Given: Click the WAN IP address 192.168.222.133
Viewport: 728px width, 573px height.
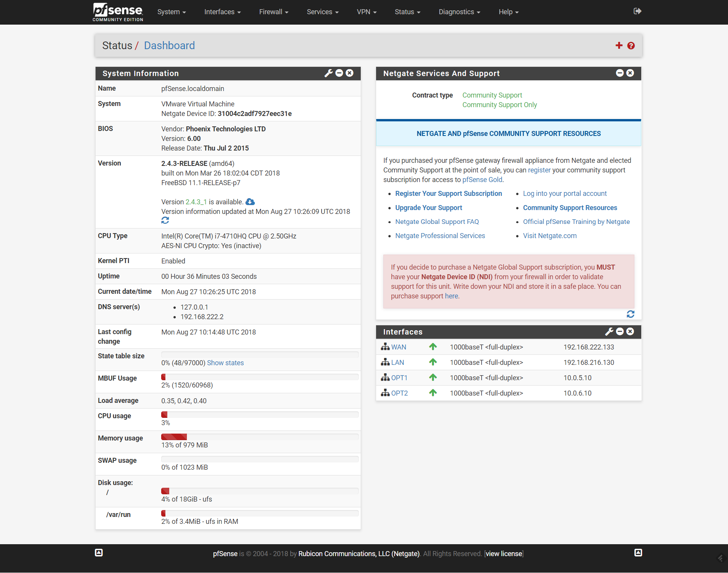Looking at the screenshot, I should coord(589,347).
